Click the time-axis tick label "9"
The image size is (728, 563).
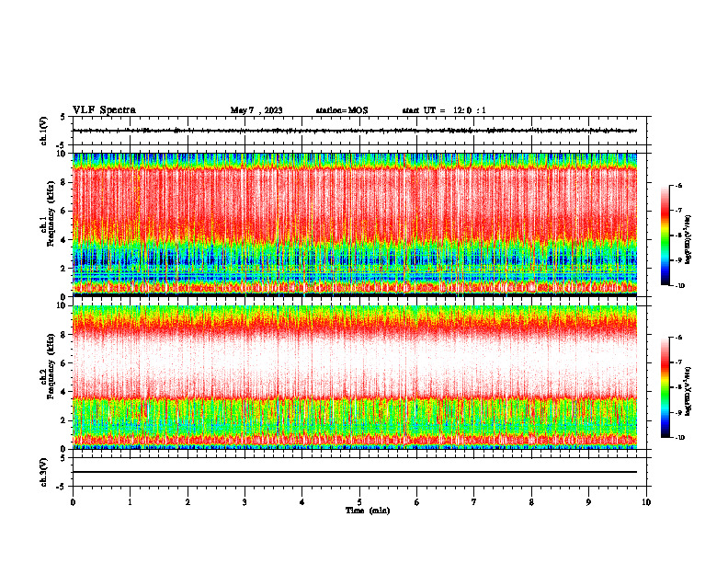(588, 502)
